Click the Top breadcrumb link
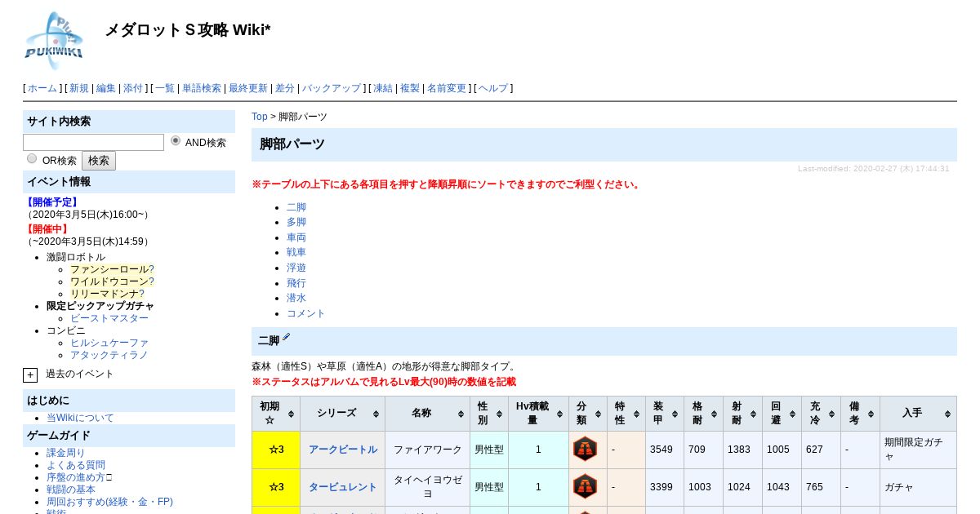The height and width of the screenshot is (514, 980). 260,117
